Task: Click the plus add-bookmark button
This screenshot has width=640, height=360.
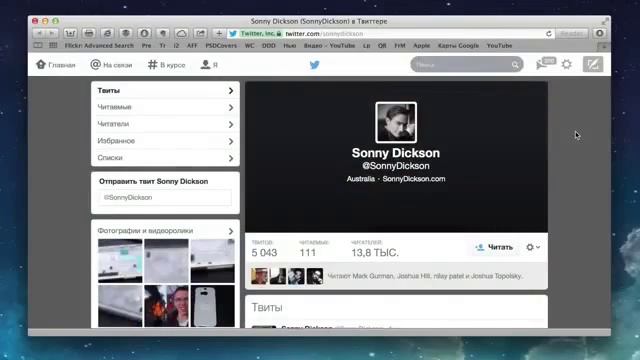Action: (x=219, y=33)
